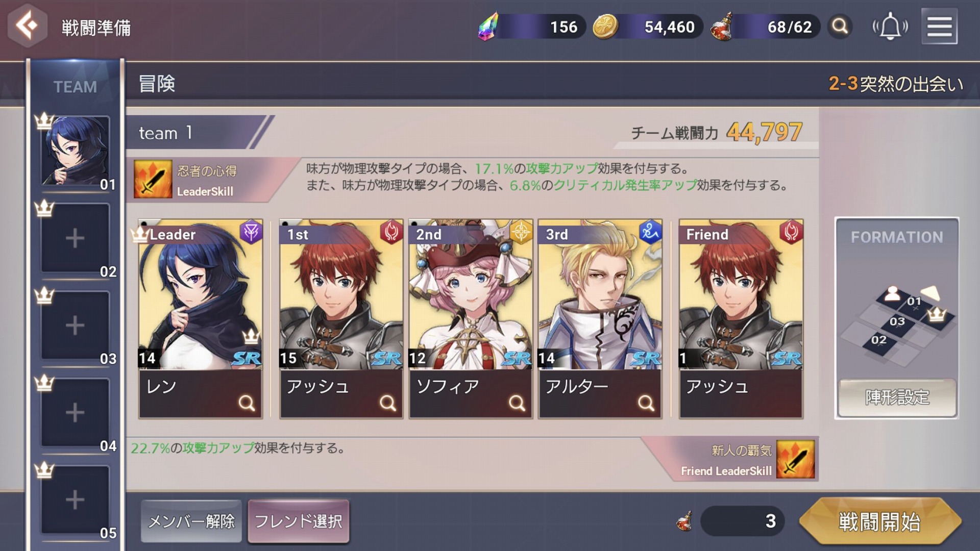The image size is (980, 551).
Task: Tap the gold coin currency icon
Action: [605, 27]
